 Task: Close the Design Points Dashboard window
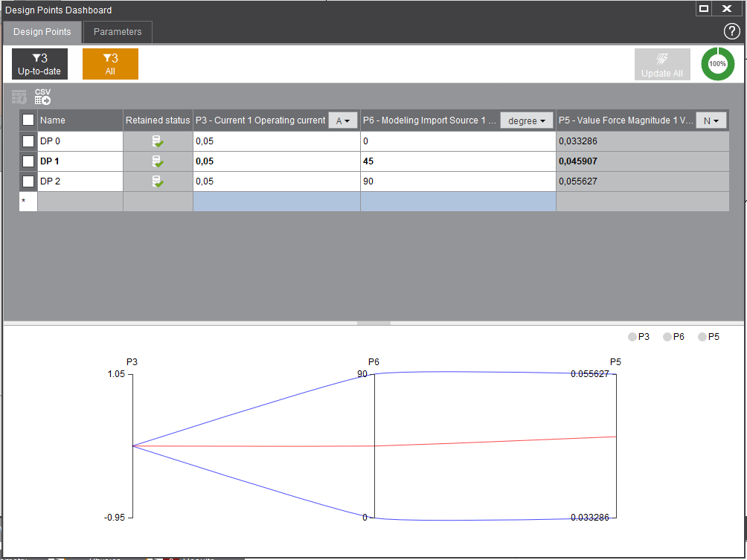727,9
